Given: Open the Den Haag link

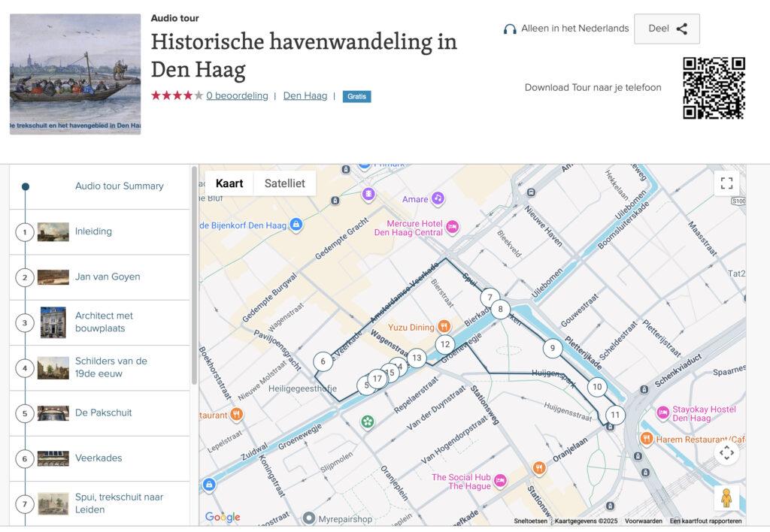Looking at the screenshot, I should pos(305,95).
